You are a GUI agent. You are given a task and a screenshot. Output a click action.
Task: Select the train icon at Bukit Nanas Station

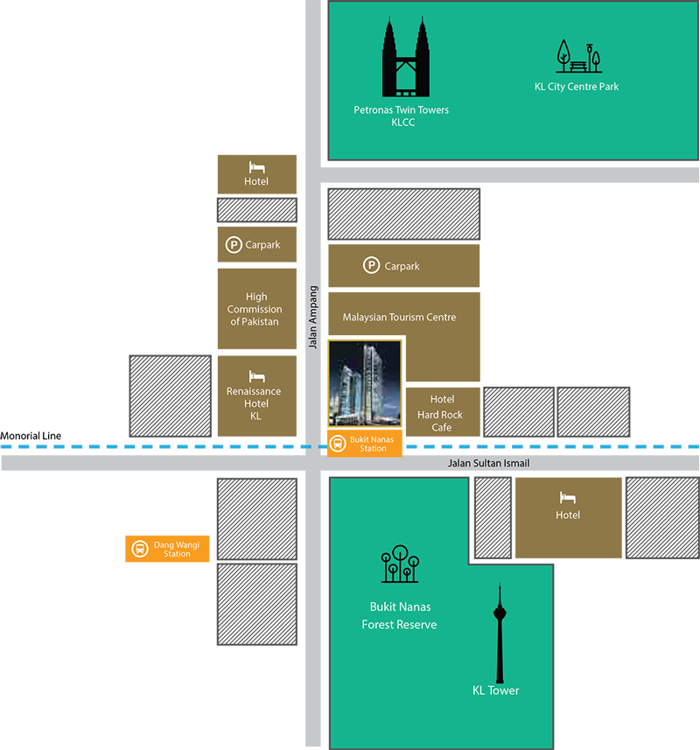(338, 444)
